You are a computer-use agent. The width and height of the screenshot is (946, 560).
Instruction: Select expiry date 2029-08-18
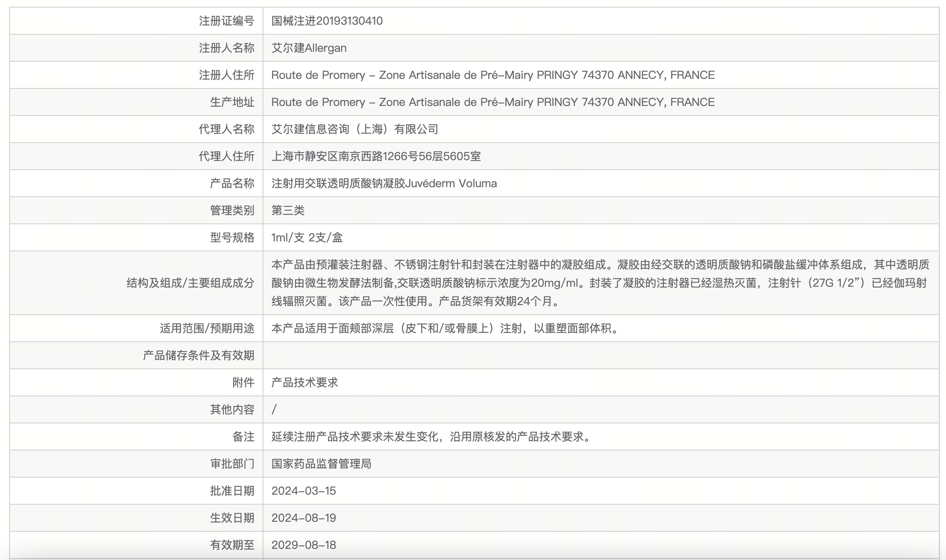coord(304,545)
